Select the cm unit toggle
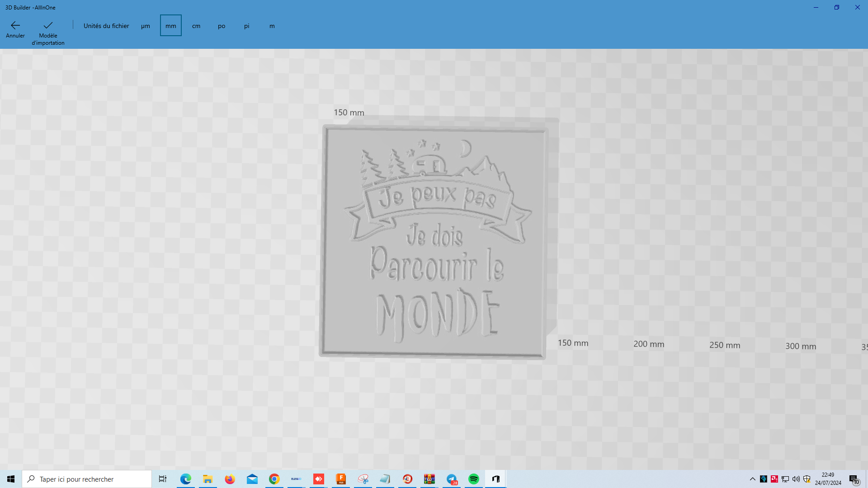The image size is (868, 488). pos(196,26)
